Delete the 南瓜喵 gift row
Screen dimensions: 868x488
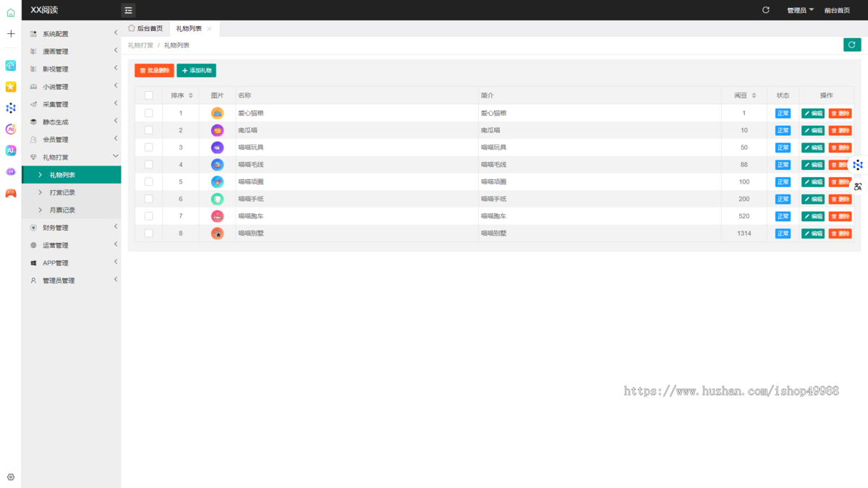pyautogui.click(x=840, y=131)
